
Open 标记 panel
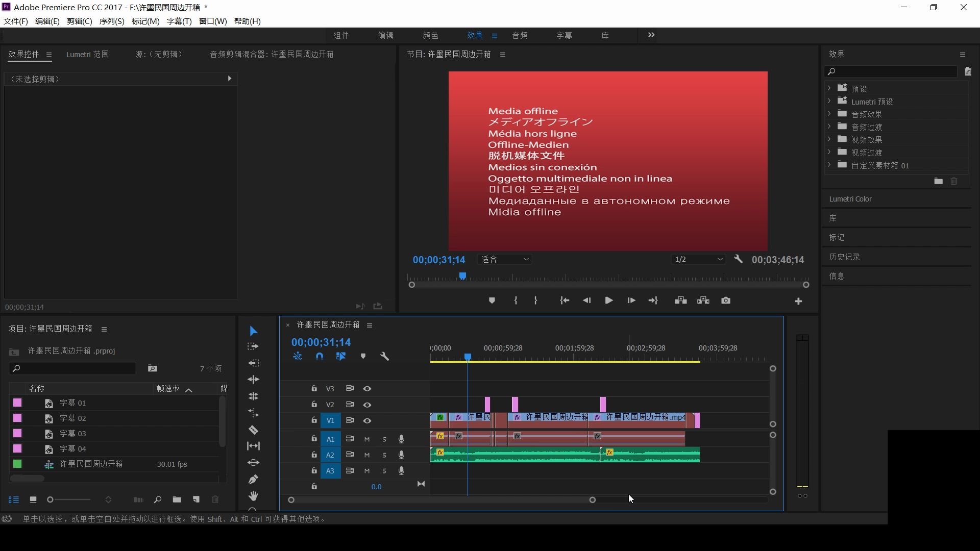tap(837, 237)
